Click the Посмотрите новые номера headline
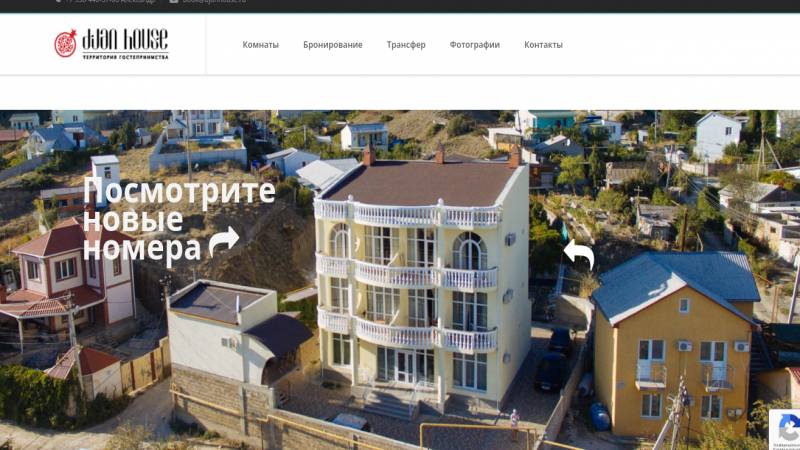800x450 pixels. 179,219
